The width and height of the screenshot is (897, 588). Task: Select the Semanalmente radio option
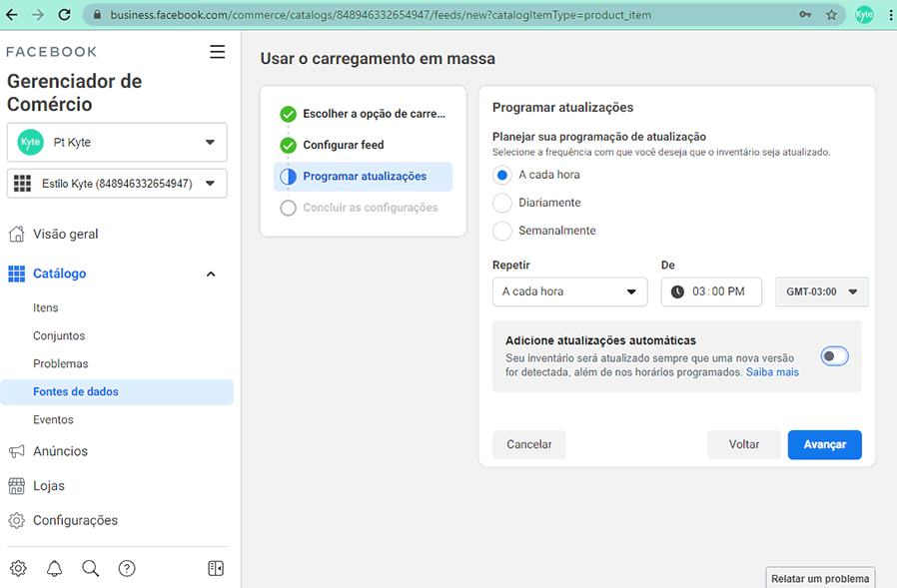point(502,231)
